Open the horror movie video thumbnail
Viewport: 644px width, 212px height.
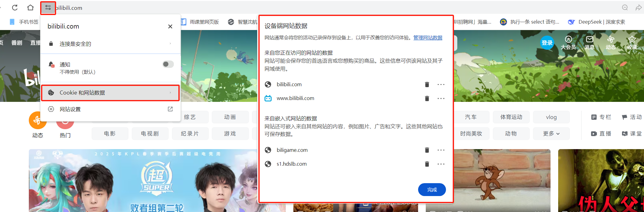pos(601,180)
